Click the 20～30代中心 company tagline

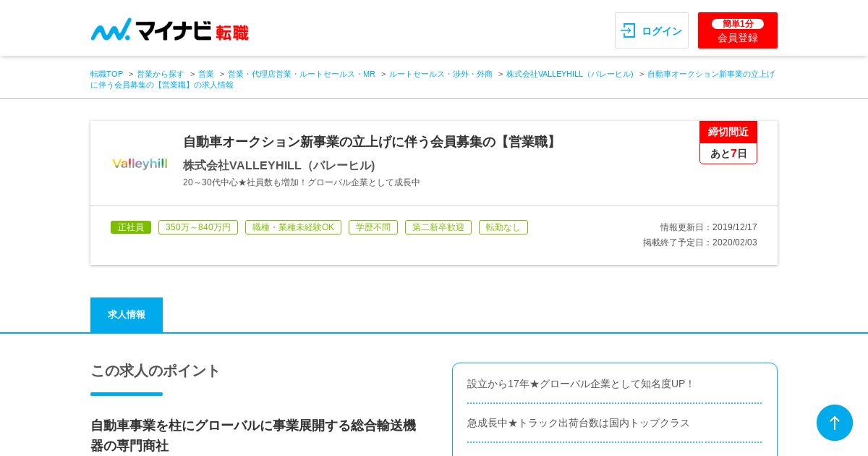click(x=302, y=182)
